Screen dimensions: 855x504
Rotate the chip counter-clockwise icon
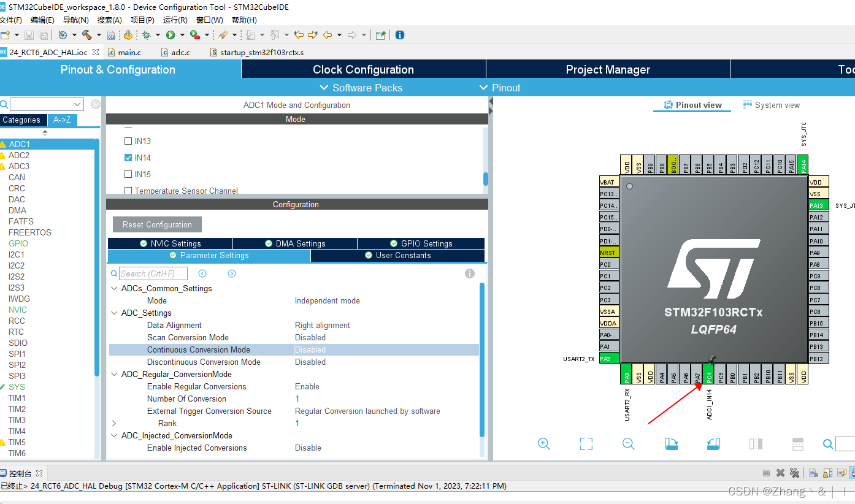713,444
